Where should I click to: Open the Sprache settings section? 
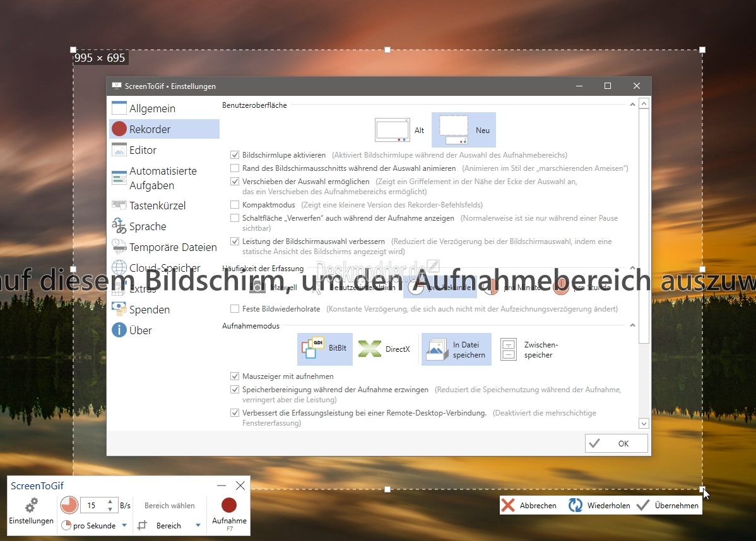click(x=165, y=226)
